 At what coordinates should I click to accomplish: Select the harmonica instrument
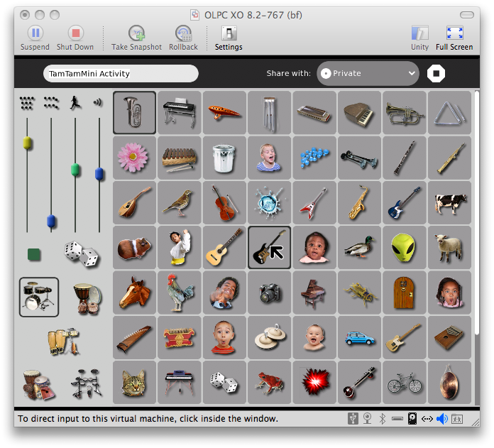point(314,112)
